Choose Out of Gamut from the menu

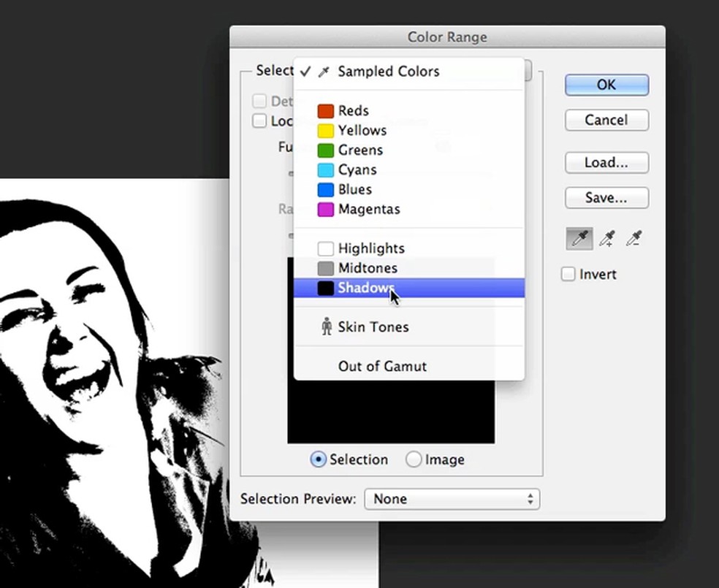click(x=382, y=366)
